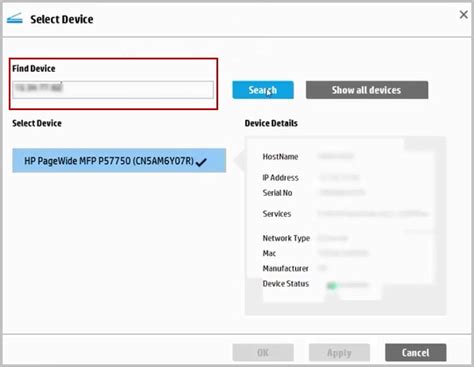Click the greyed-out OK button
Screen dimensions: 474x367
click(263, 353)
